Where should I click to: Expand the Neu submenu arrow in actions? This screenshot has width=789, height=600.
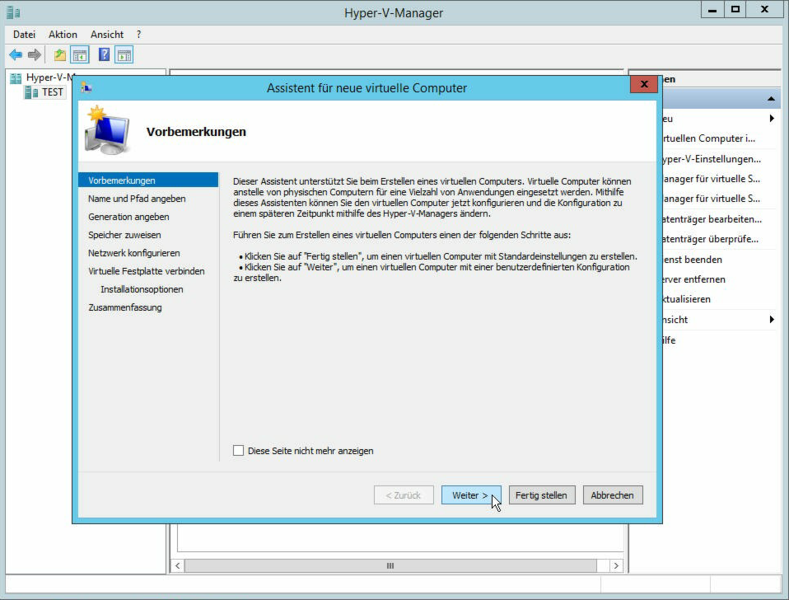pyautogui.click(x=771, y=118)
